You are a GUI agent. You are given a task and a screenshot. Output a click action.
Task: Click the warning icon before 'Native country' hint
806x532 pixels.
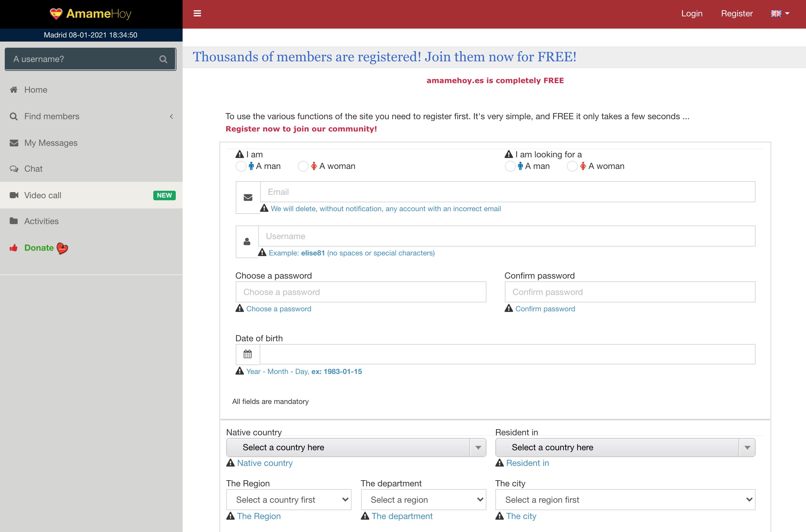[x=231, y=463]
